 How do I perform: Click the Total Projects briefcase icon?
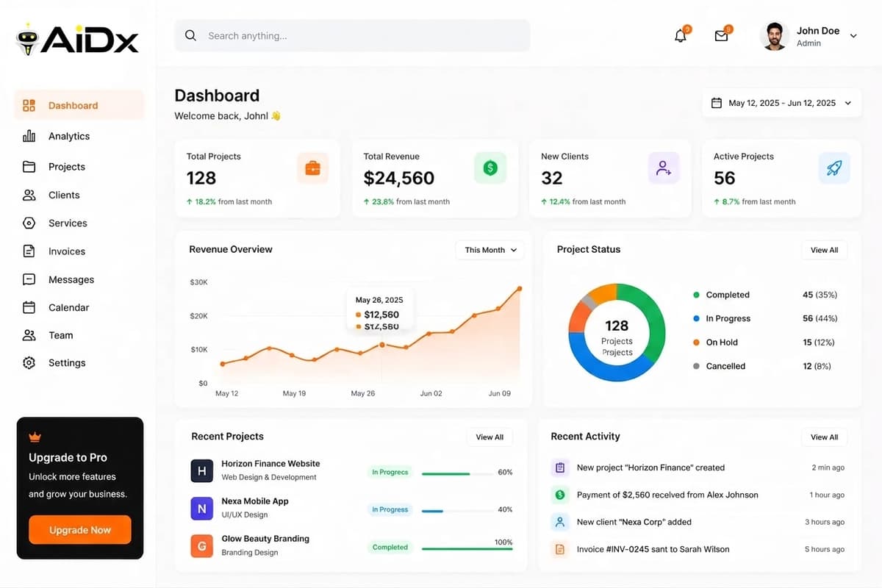point(312,168)
